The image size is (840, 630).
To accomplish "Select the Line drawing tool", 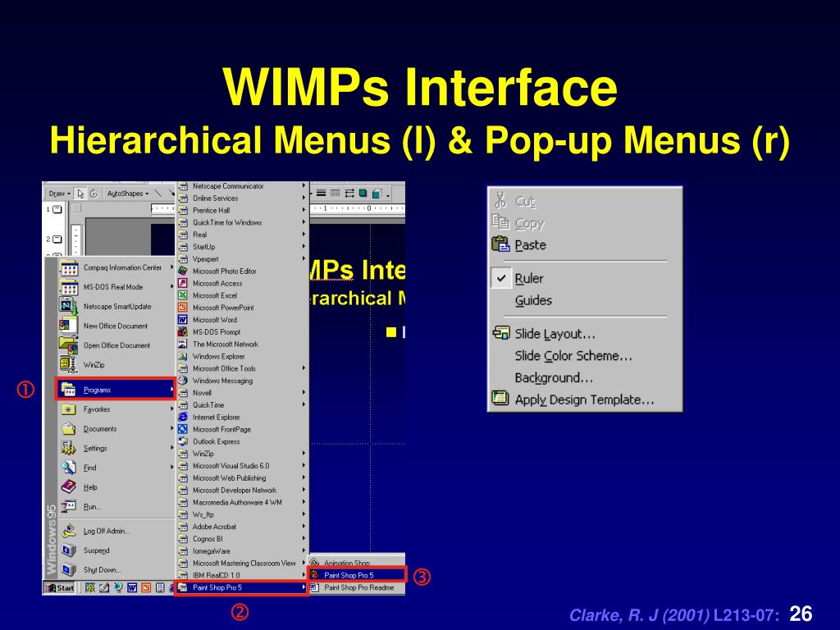I will (158, 193).
